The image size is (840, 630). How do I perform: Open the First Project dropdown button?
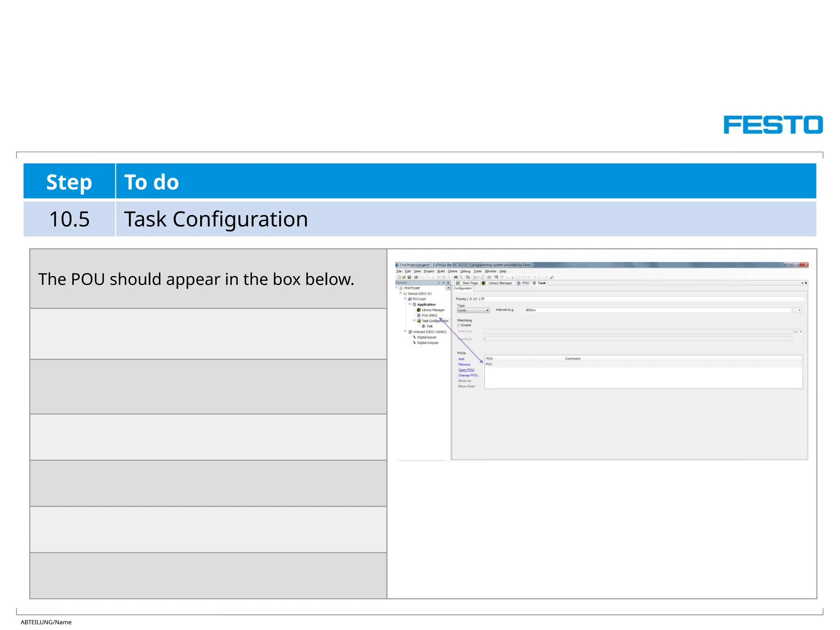click(x=448, y=288)
